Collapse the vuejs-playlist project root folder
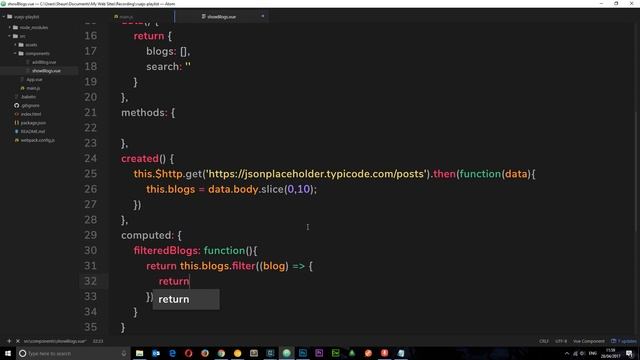640x360 pixels. (x=4, y=17)
